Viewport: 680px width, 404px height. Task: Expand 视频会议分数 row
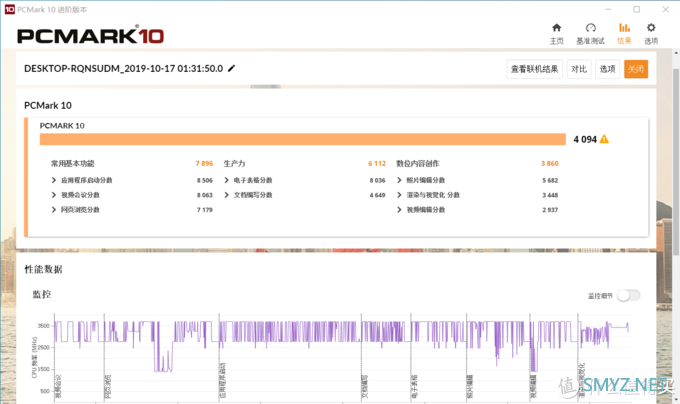click(x=54, y=195)
